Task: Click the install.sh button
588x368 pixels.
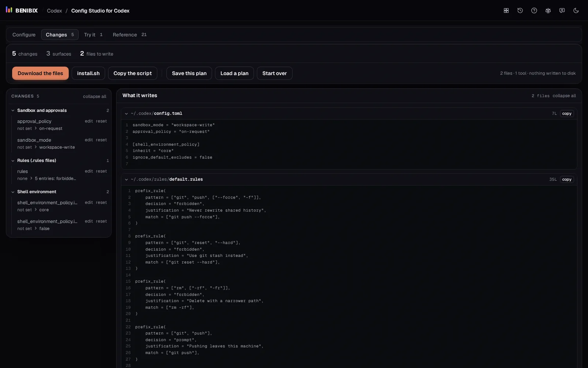Action: (88, 73)
